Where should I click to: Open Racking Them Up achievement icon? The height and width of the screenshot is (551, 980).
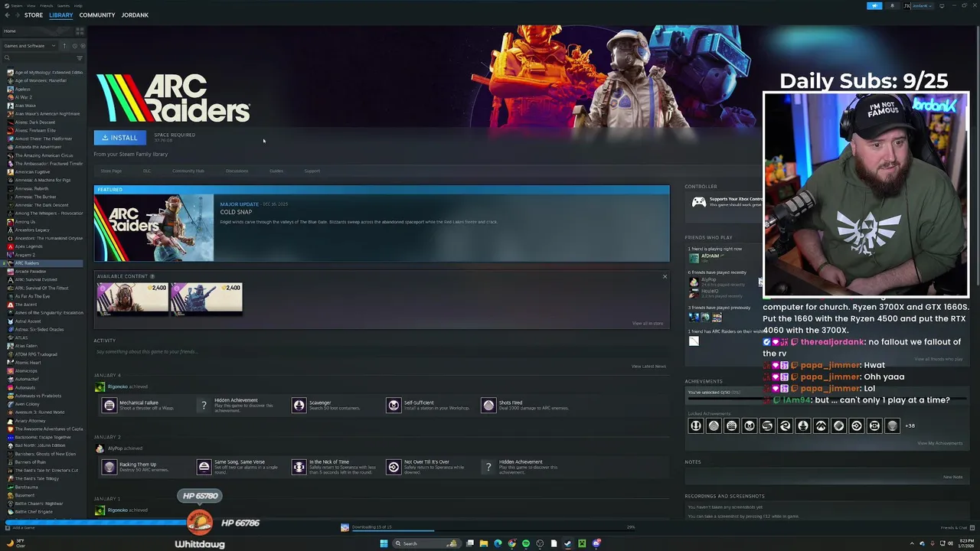coord(109,467)
